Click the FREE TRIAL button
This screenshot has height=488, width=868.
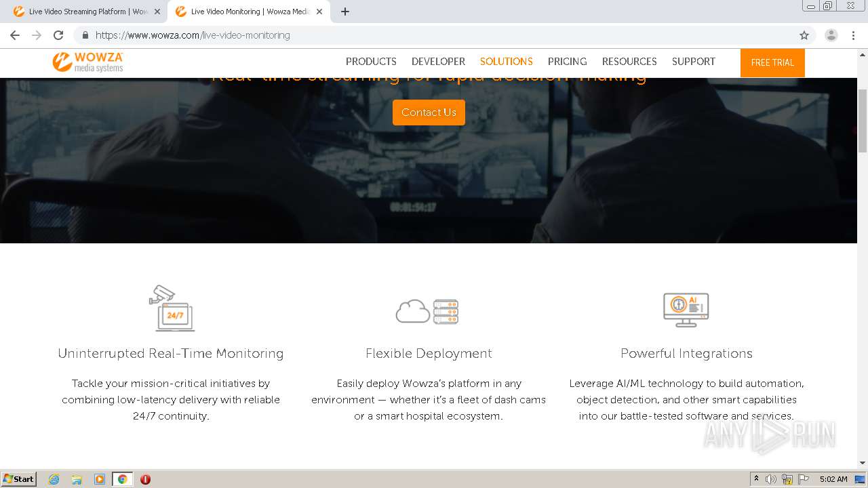pyautogui.click(x=772, y=62)
